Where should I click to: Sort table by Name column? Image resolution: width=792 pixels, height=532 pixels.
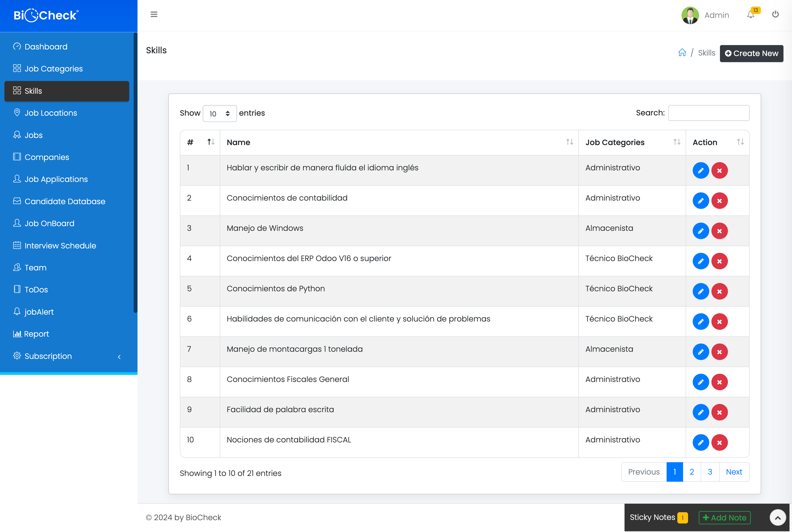tap(399, 143)
